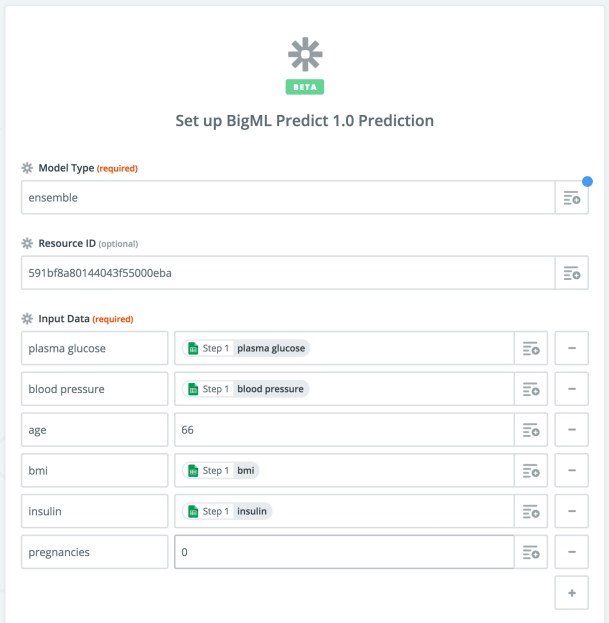
Task: Open insert-field icon on blood pressure row
Action: coord(531,389)
